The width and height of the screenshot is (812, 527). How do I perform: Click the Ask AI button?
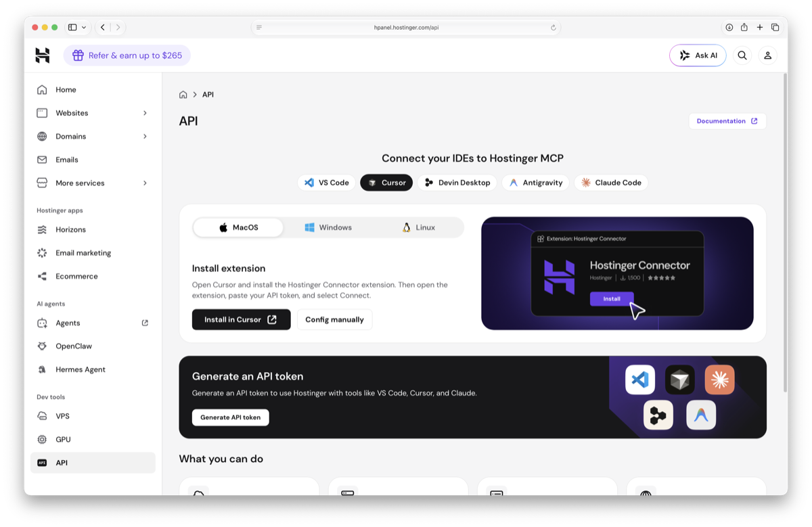pyautogui.click(x=698, y=55)
